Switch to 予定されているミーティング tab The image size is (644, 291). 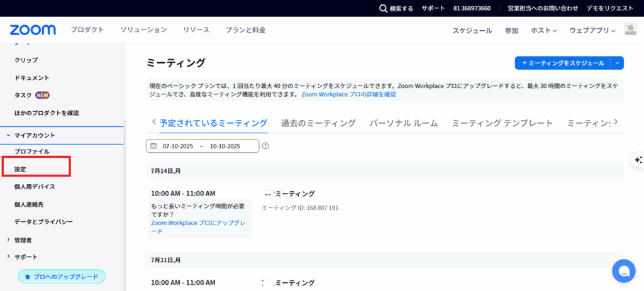click(214, 123)
